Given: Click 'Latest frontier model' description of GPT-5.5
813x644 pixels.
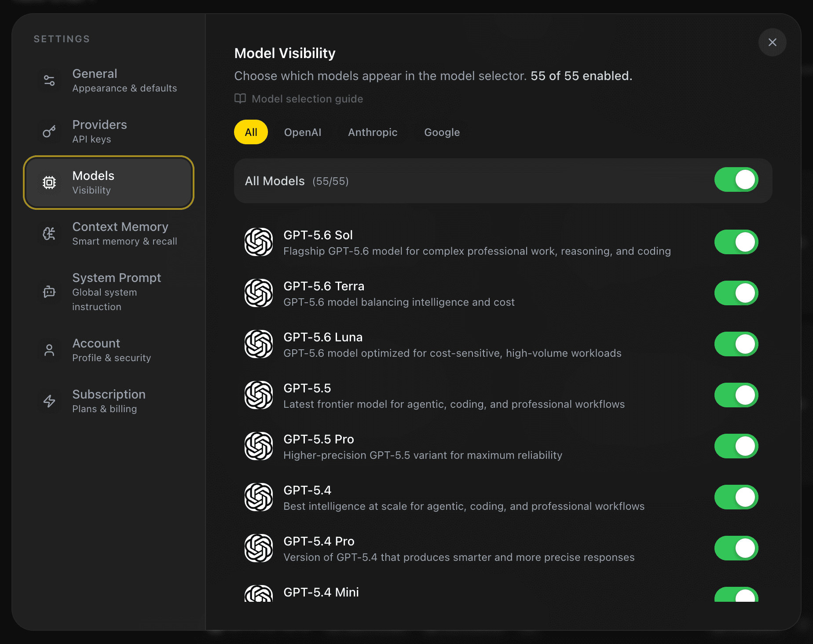Looking at the screenshot, I should pyautogui.click(x=454, y=404).
